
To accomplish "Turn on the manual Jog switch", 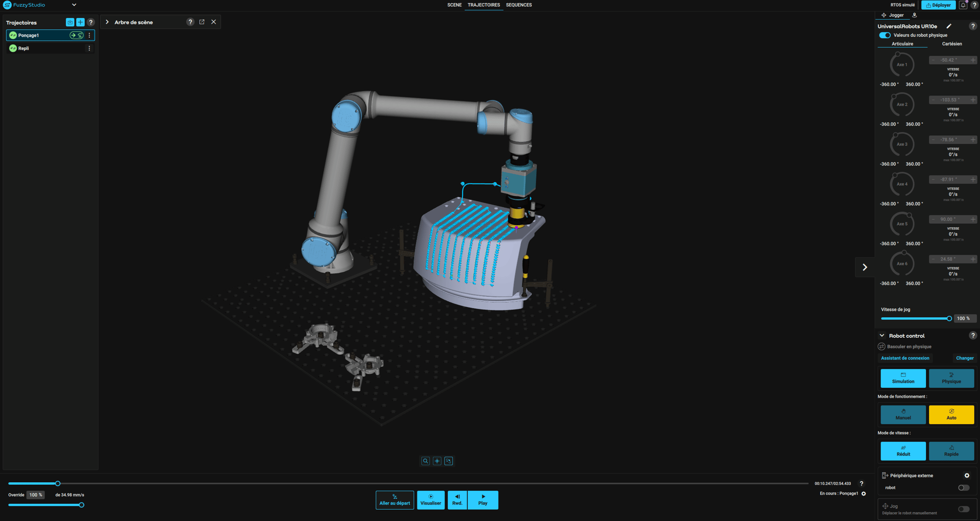I will click(x=963, y=509).
